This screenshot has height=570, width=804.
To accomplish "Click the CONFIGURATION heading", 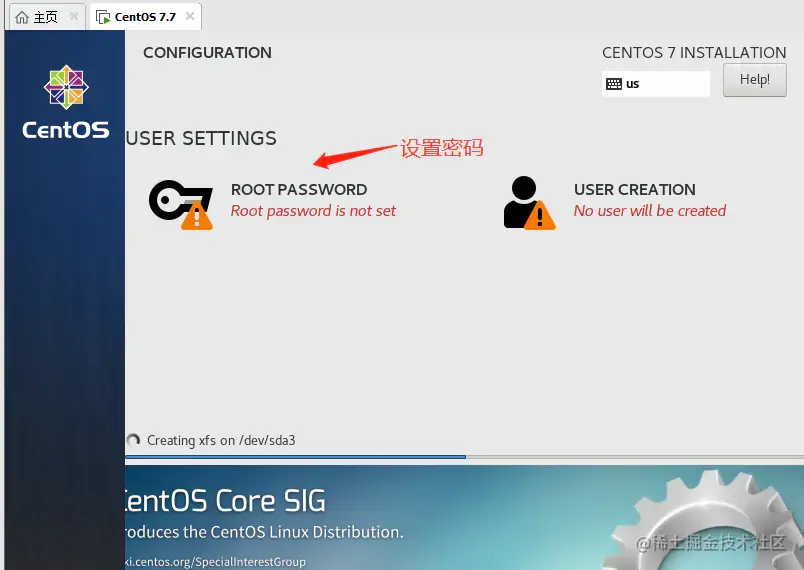I will click(207, 53).
